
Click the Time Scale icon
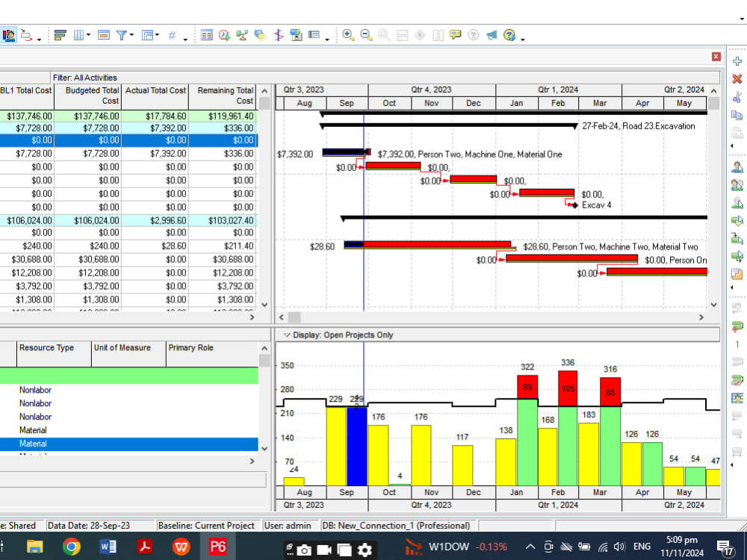pos(103,35)
